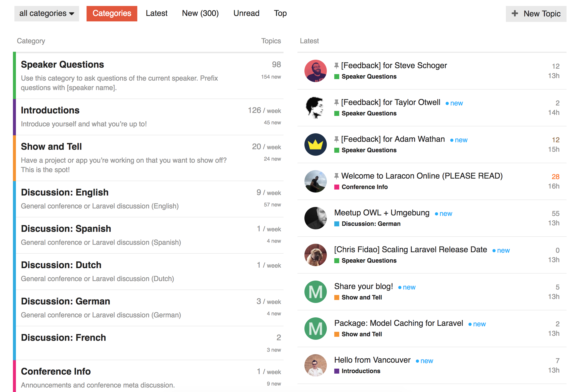Click the 9 new count for Conference Info
The image size is (578, 392).
pos(274,384)
